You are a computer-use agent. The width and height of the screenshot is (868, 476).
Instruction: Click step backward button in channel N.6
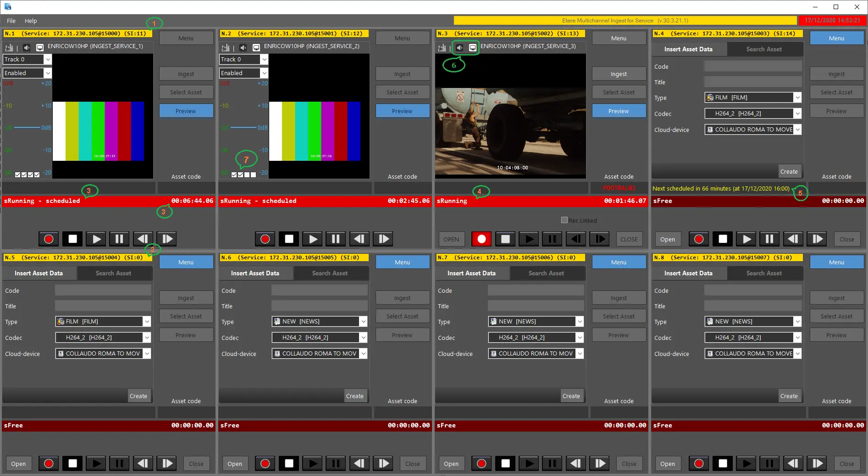pos(359,464)
